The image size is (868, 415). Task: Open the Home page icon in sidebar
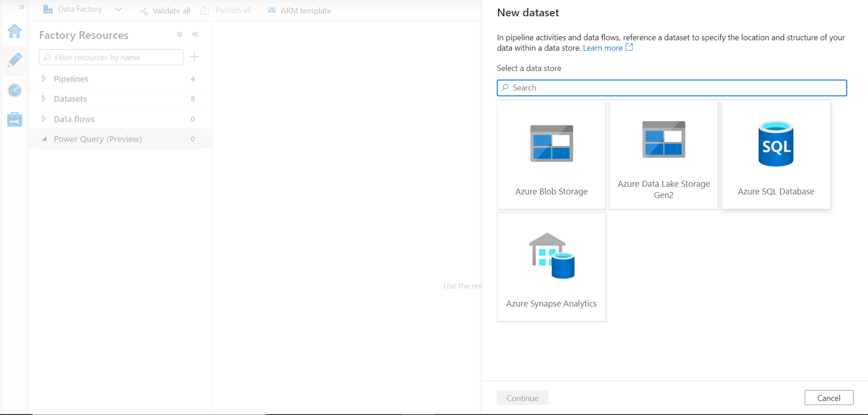click(14, 31)
